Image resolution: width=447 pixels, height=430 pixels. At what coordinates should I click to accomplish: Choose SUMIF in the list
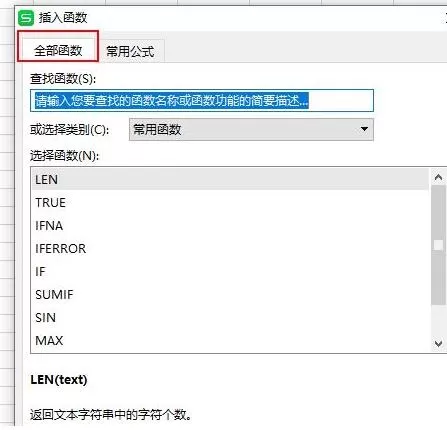tap(230, 294)
